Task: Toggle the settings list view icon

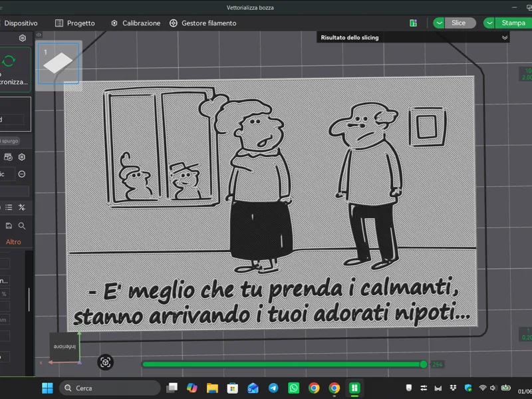Action: click(9, 207)
